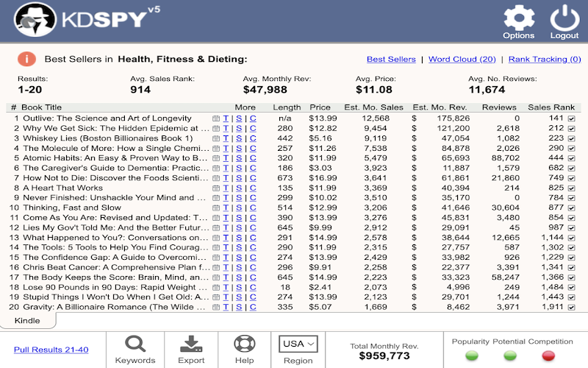Toggle checkbox for A Heart That Works

(x=572, y=188)
